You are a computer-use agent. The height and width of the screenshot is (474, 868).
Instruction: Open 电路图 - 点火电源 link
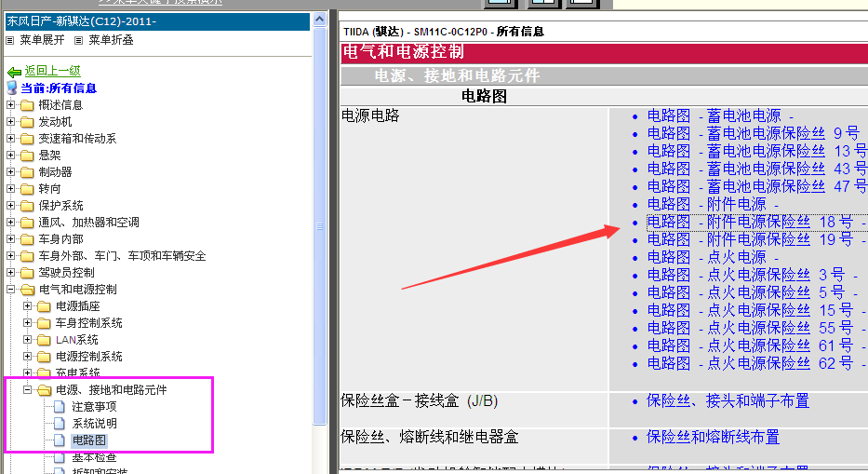pyautogui.click(x=713, y=258)
